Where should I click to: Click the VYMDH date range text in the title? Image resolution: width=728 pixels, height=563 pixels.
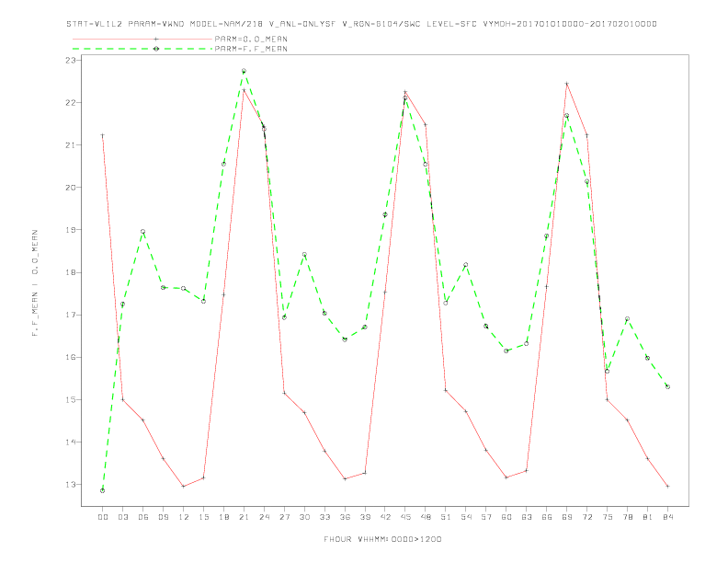point(570,24)
